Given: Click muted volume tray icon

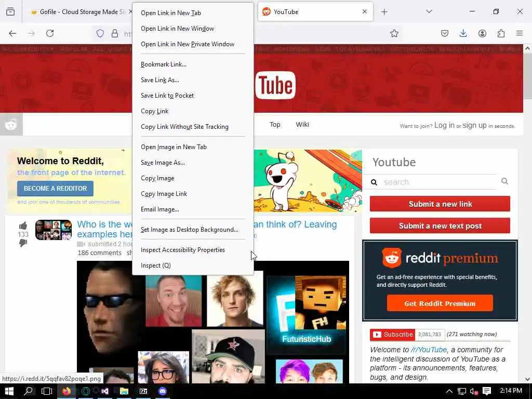Looking at the screenshot, I should click(474, 392).
